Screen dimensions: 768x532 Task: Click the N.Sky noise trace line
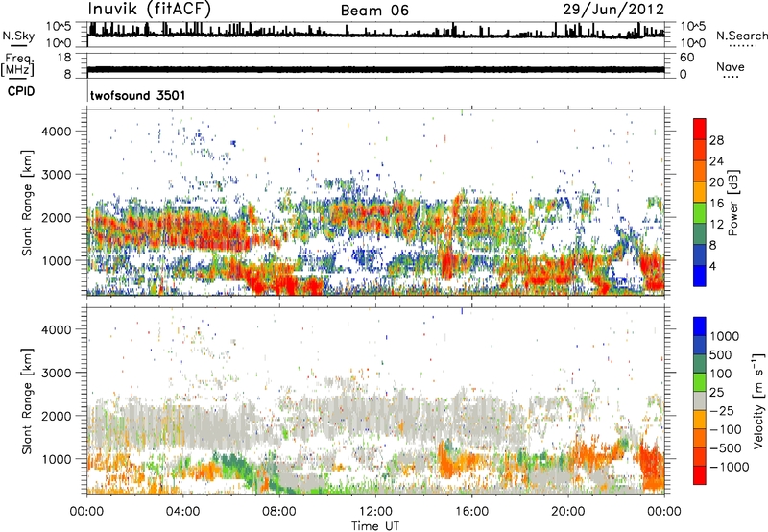pyautogui.click(x=375, y=34)
